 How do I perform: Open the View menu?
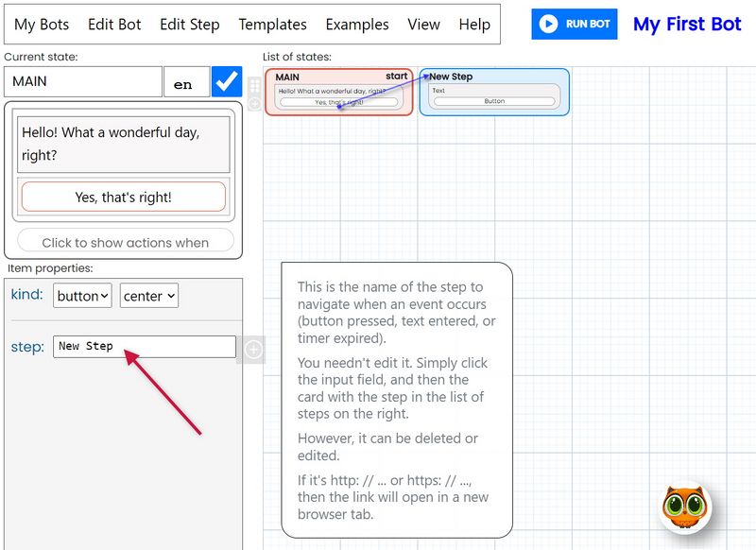coord(422,25)
